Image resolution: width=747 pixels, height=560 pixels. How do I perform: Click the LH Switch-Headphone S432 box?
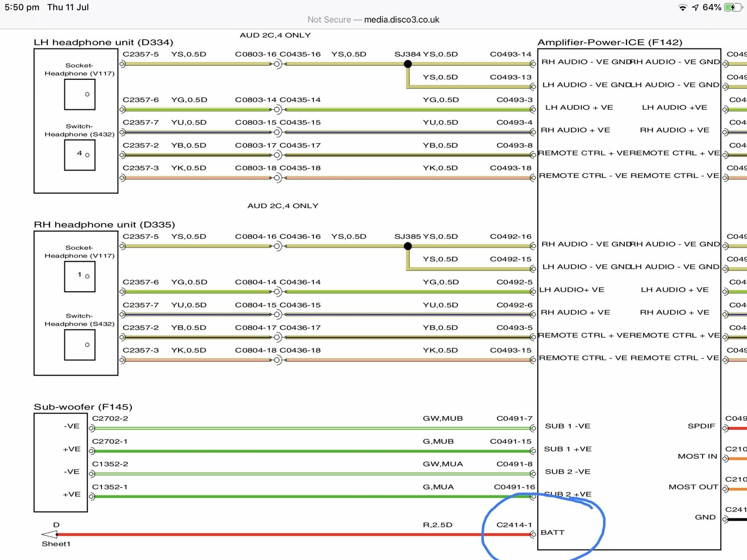[x=80, y=155]
